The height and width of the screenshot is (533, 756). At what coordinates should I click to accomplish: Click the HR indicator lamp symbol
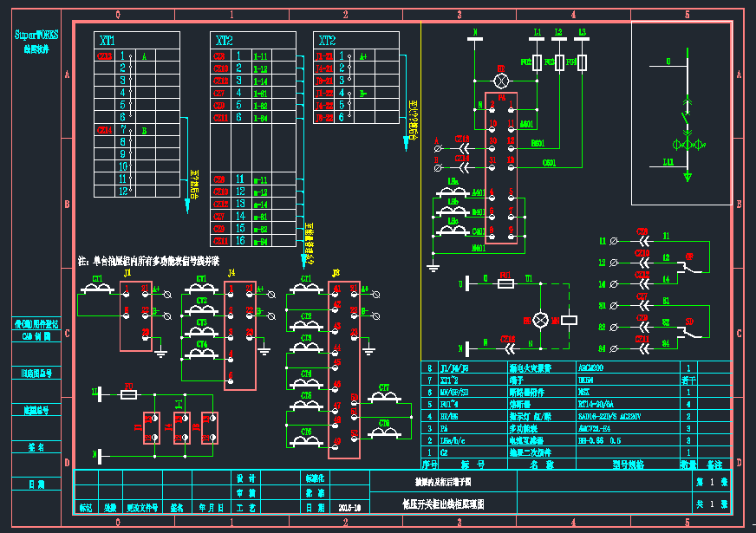point(501,81)
